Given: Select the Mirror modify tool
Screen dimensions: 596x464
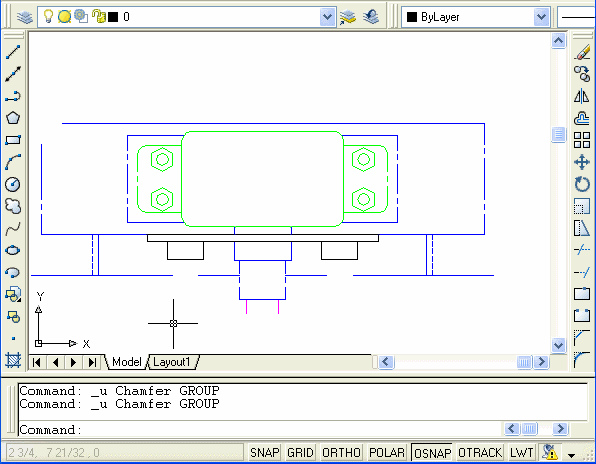Looking at the screenshot, I should tap(582, 96).
